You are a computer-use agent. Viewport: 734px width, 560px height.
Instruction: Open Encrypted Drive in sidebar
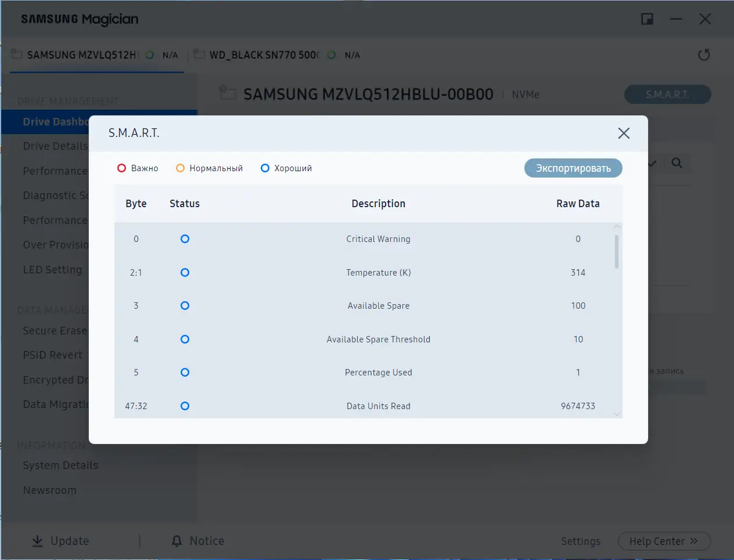56,380
